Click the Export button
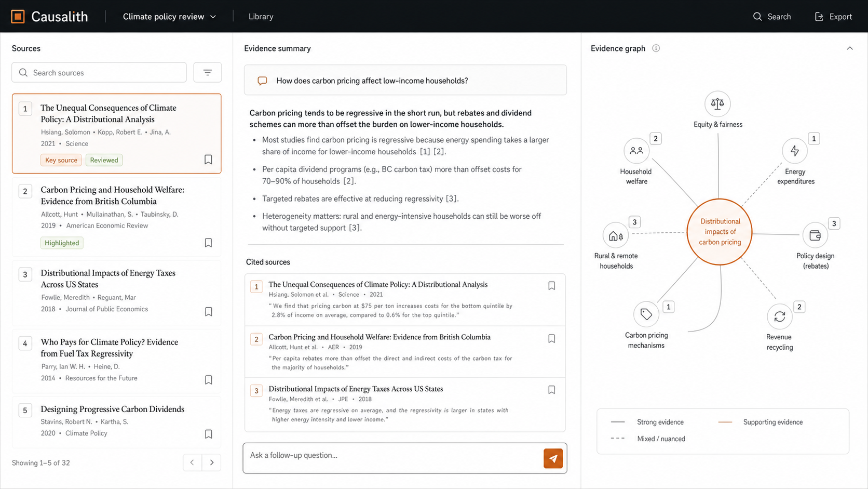The image size is (868, 489). [x=833, y=17]
